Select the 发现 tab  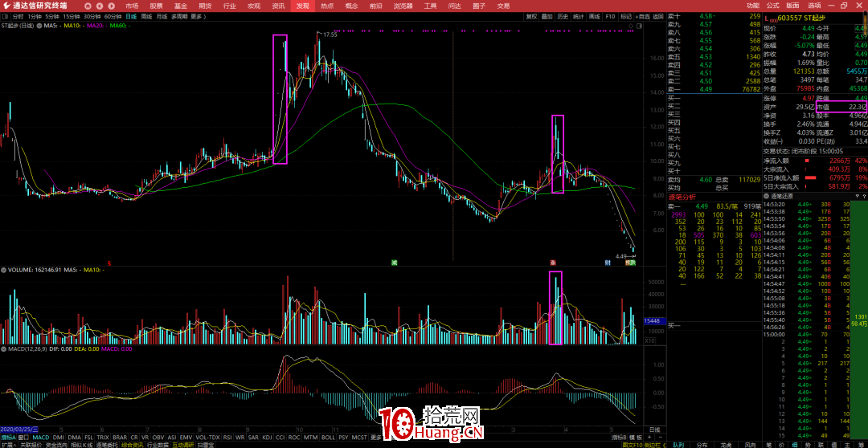coord(303,6)
